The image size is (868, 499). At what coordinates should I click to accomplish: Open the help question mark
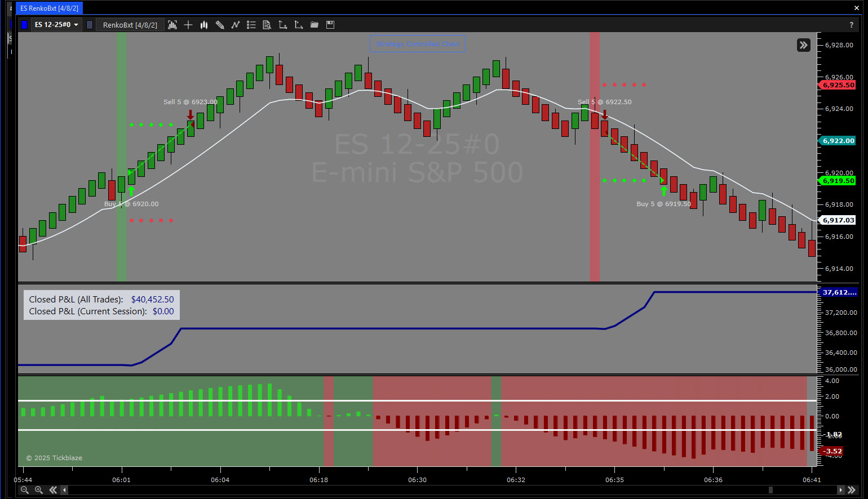pos(851,25)
